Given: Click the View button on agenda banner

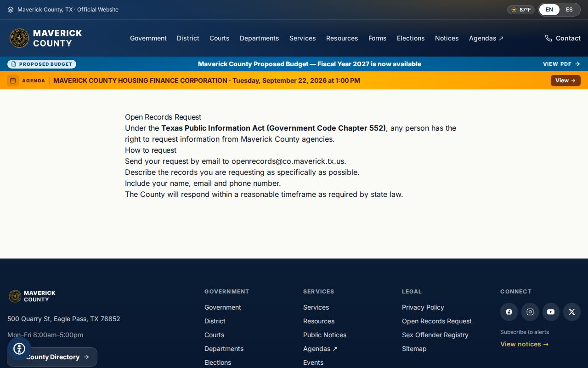Looking at the screenshot, I should 565,80.
